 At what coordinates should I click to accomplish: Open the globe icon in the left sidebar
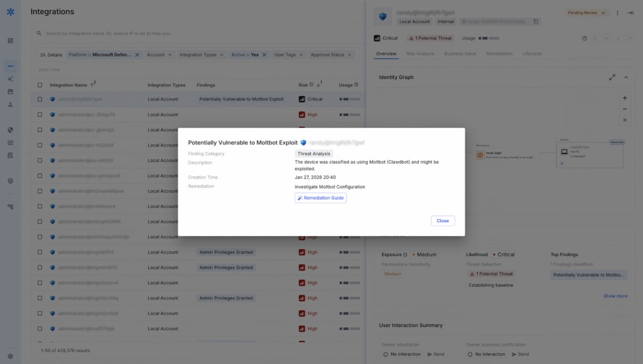(10, 130)
